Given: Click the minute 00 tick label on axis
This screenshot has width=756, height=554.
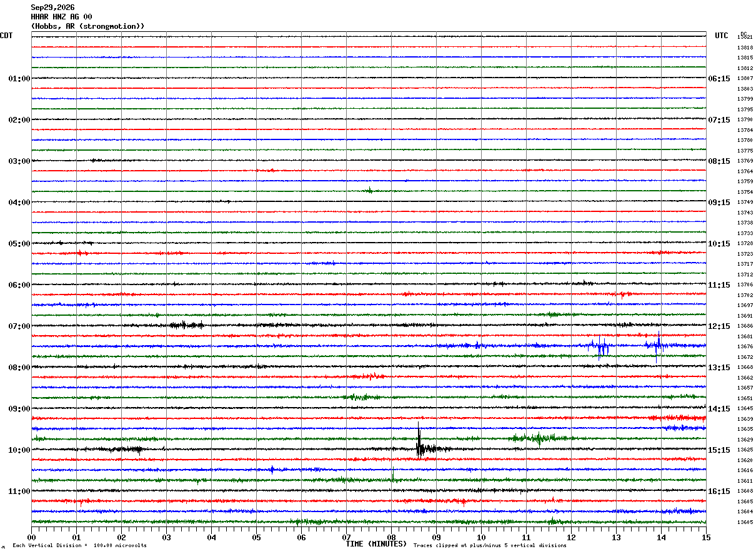Looking at the screenshot, I should pos(31,537).
